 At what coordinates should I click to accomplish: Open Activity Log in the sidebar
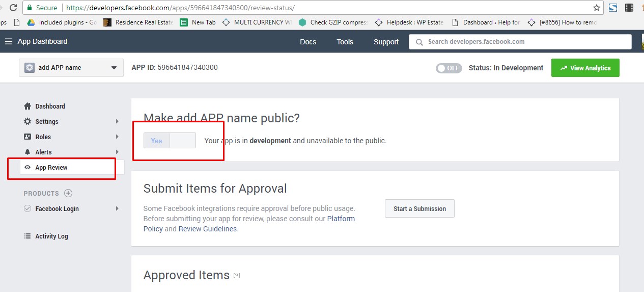[51, 236]
